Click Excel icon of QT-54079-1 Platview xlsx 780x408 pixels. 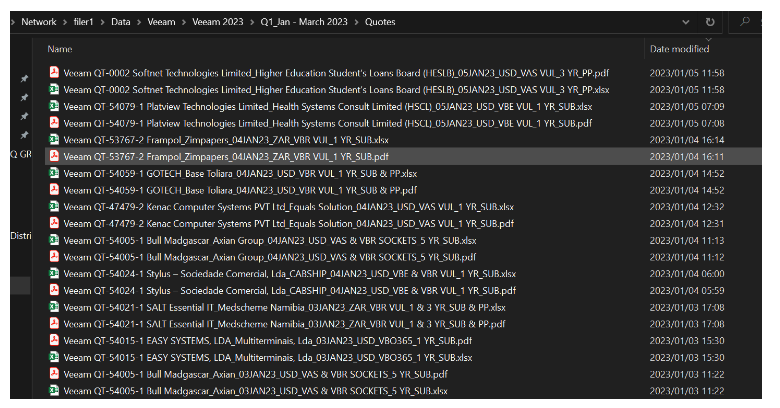coord(54,106)
